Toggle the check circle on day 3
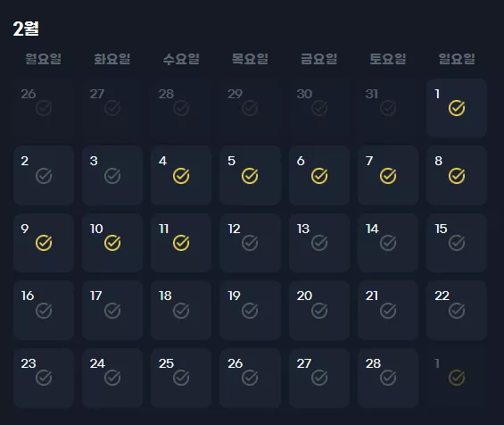Image resolution: width=504 pixels, height=425 pixels. click(x=112, y=176)
